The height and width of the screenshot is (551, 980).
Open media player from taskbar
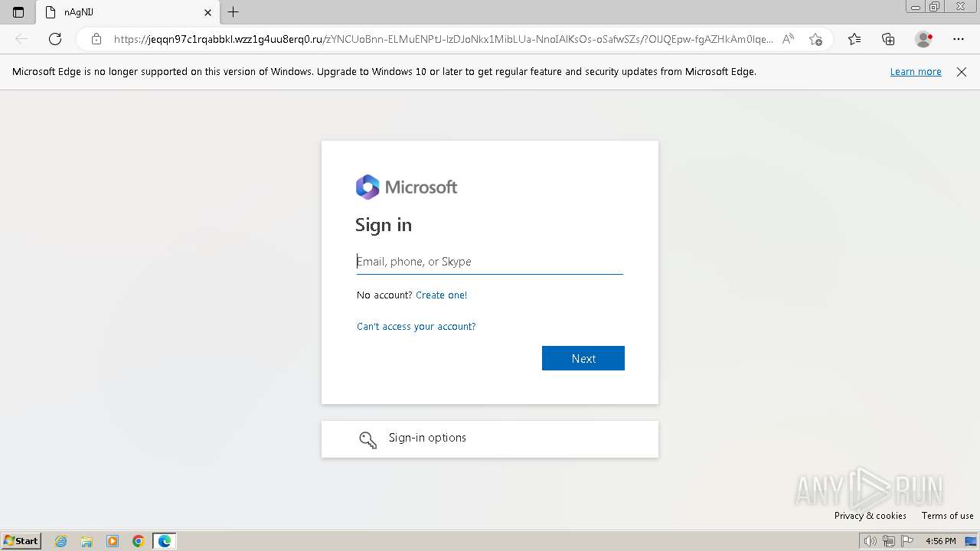pos(113,541)
